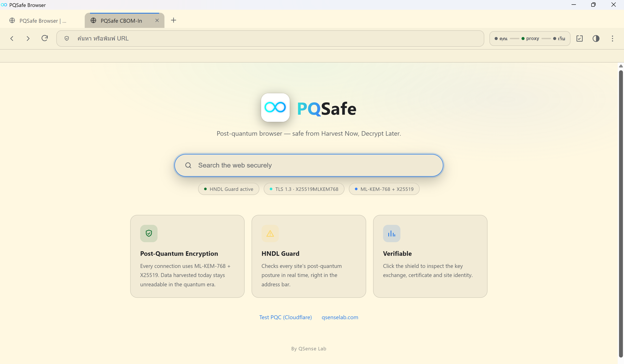Open the Test PQC (Cloudflare) link
The image size is (624, 364).
(x=286, y=317)
